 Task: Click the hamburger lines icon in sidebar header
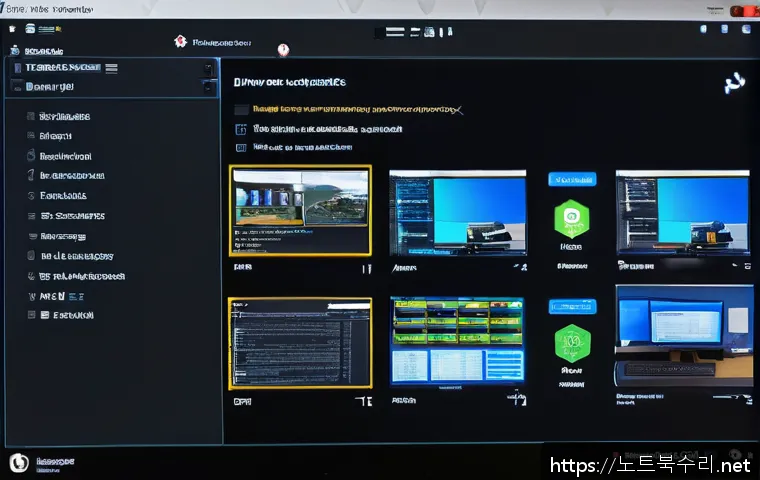coord(111,68)
